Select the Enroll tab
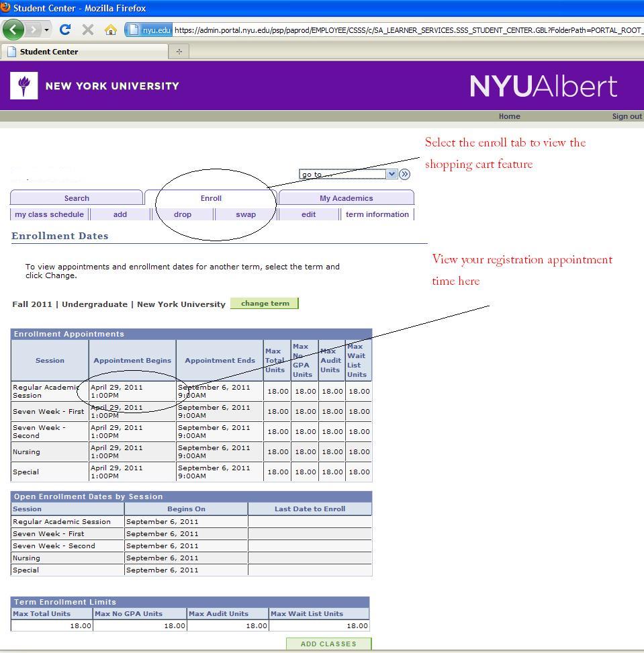 pyautogui.click(x=211, y=198)
